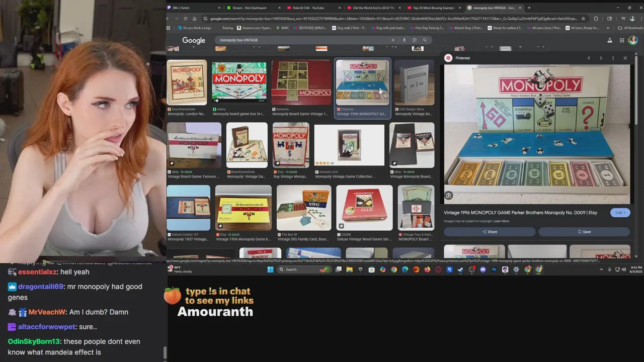
Task: Open the browser home page button
Action: click(x=194, y=19)
